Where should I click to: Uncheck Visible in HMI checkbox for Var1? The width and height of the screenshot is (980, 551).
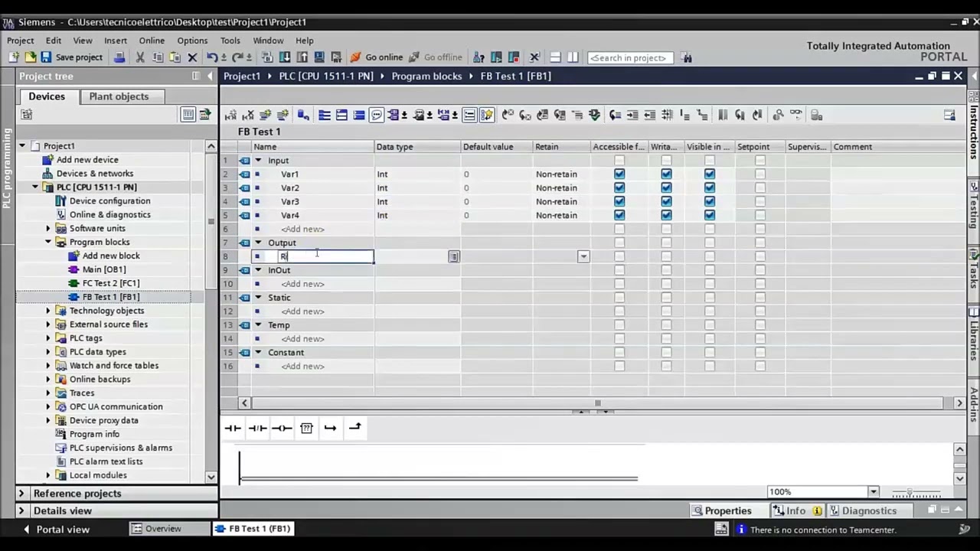[710, 174]
